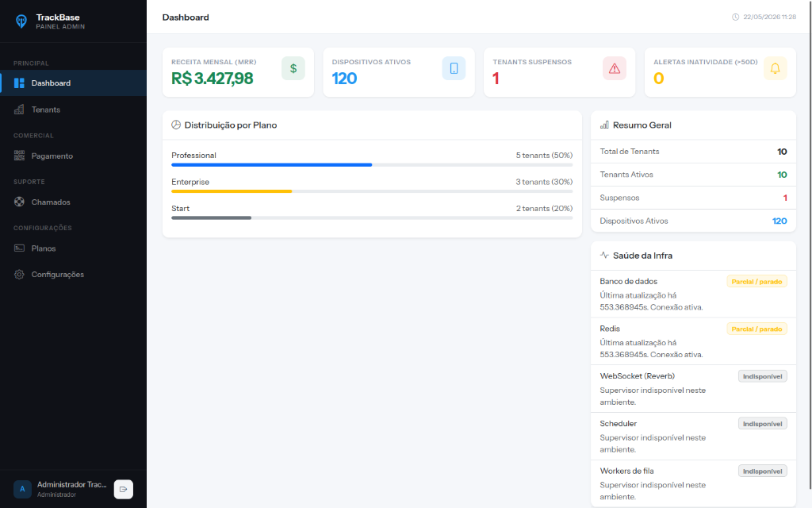Screen dimensions: 812x508
Task: Click the Pagamento QR code icon
Action: [19, 156]
